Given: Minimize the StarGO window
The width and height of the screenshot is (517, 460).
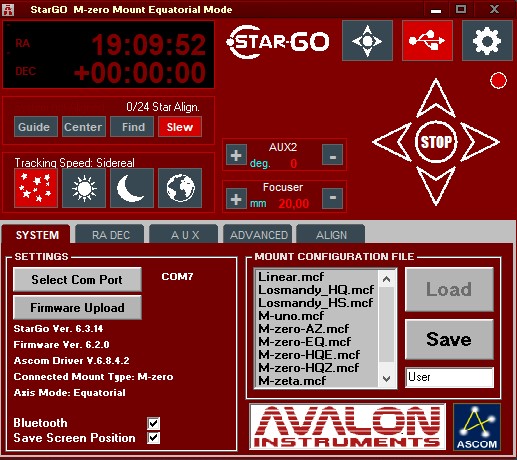Looking at the screenshot, I should pyautogui.click(x=436, y=10).
